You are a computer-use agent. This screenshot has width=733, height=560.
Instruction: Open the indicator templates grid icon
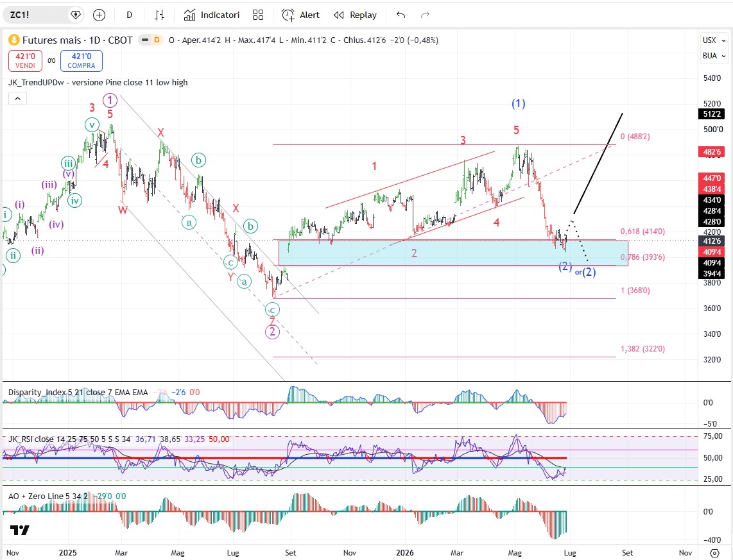tap(258, 15)
